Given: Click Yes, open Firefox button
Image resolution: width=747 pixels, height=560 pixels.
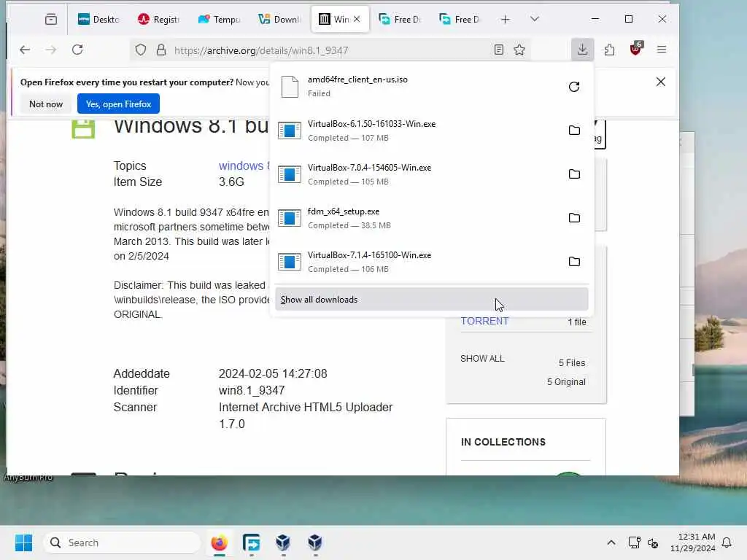Looking at the screenshot, I should click(x=118, y=104).
